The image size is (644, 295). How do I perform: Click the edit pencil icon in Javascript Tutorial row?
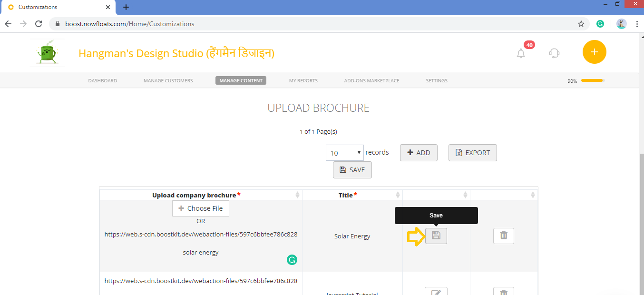pyautogui.click(x=436, y=291)
